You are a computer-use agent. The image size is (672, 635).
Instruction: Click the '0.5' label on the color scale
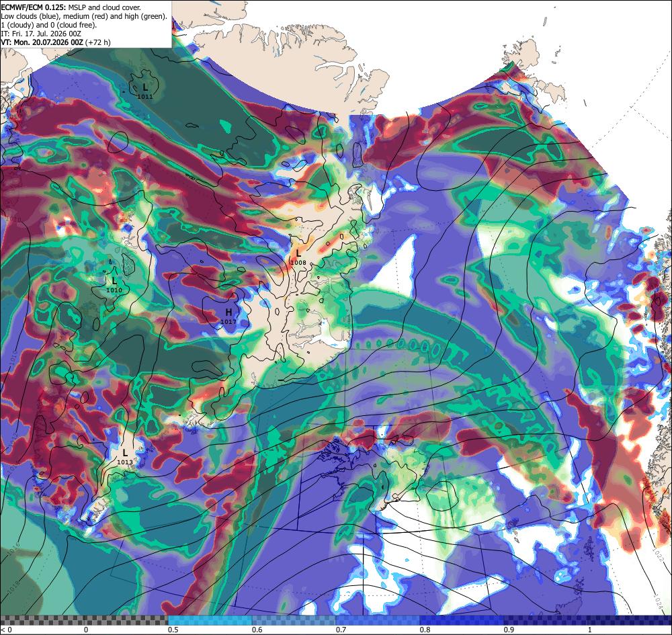click(x=173, y=630)
